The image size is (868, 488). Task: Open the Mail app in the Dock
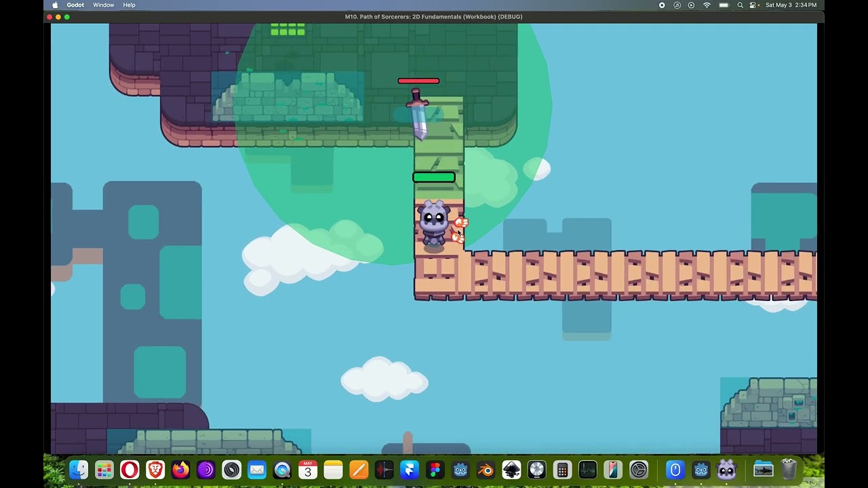[x=256, y=470]
